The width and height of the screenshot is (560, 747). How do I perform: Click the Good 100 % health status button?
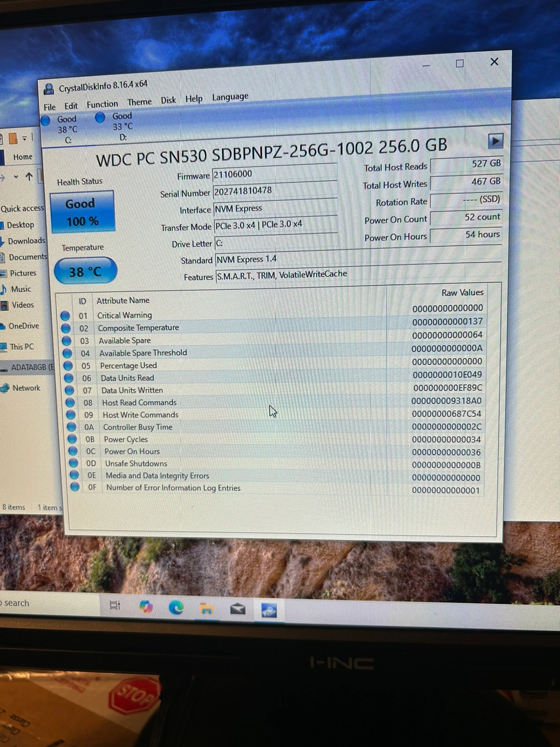coord(82,212)
